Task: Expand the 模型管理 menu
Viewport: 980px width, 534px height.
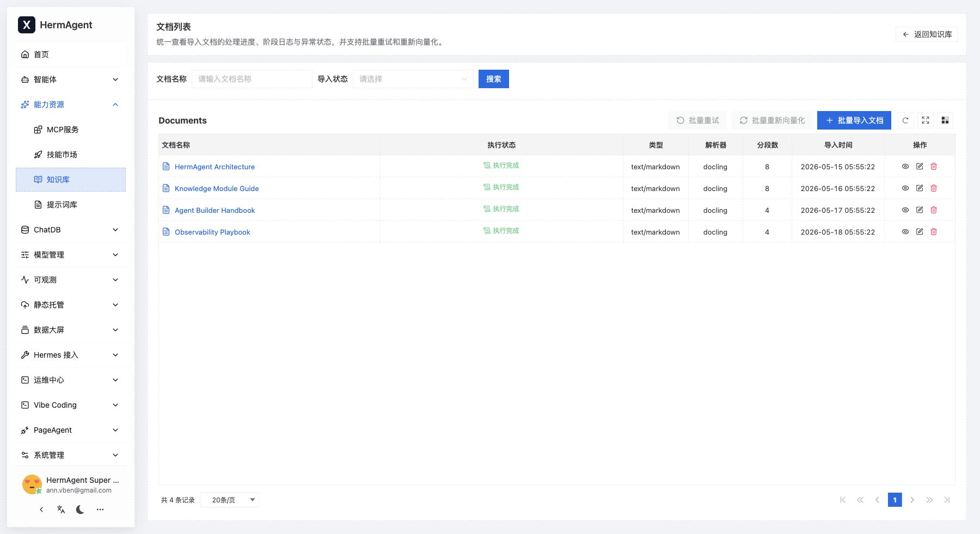Action: pyautogui.click(x=71, y=255)
